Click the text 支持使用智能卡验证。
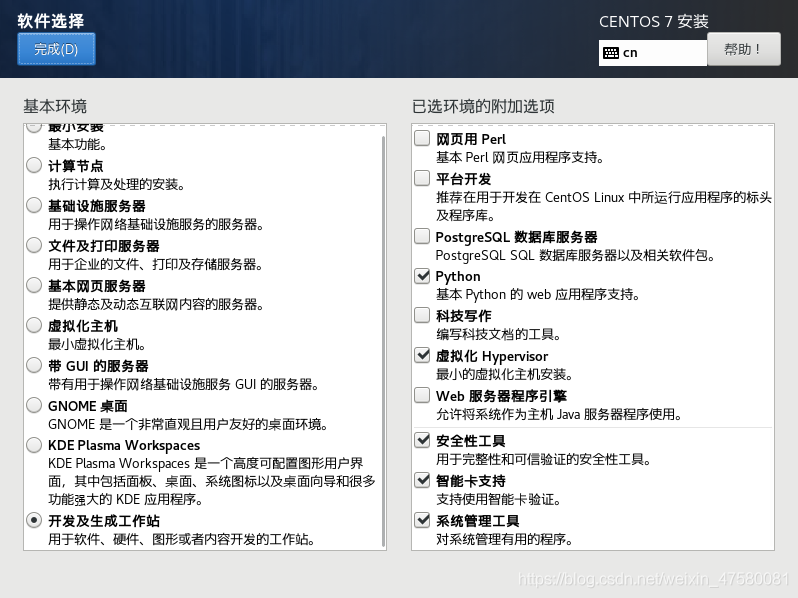 tap(499, 499)
